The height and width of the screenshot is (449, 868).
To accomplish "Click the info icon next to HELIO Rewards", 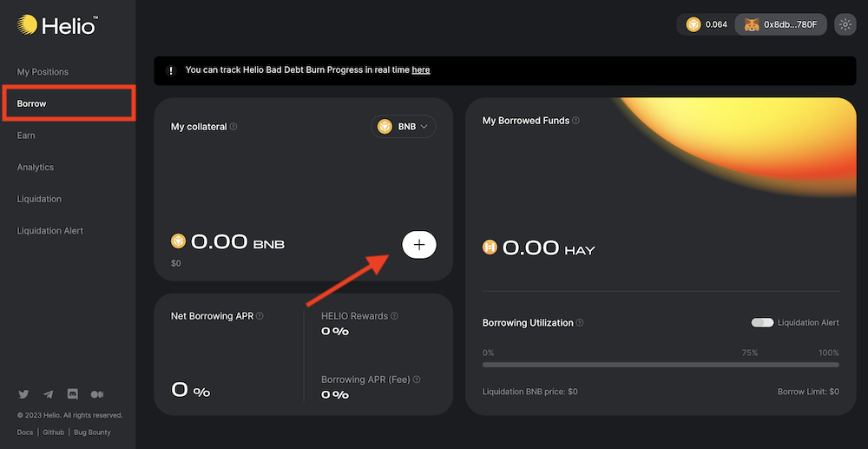I will (395, 316).
